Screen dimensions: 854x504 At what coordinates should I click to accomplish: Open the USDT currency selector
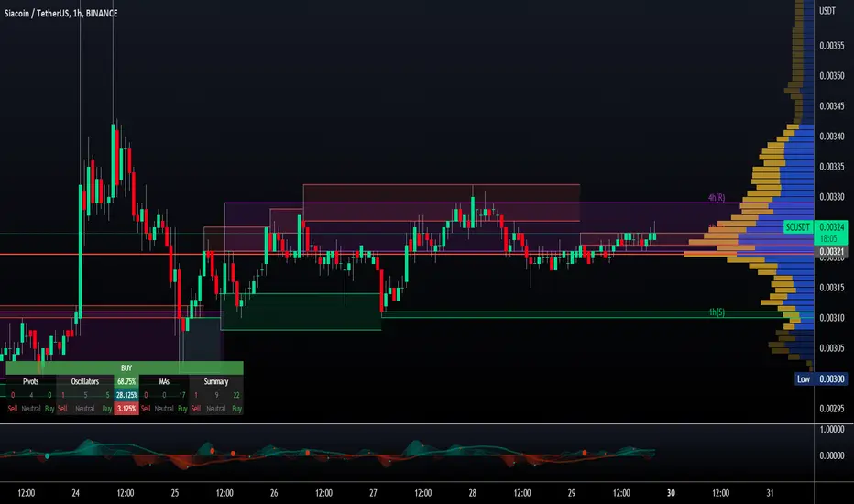click(827, 10)
